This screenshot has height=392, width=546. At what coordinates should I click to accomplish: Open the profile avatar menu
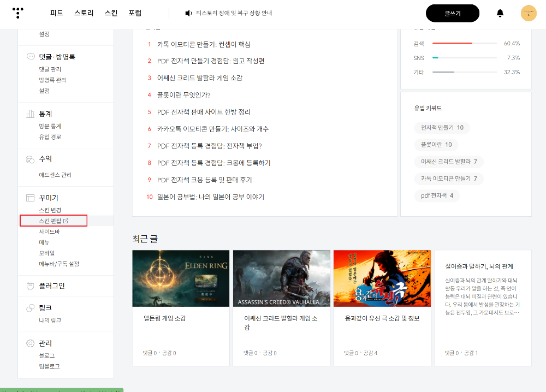pyautogui.click(x=528, y=13)
